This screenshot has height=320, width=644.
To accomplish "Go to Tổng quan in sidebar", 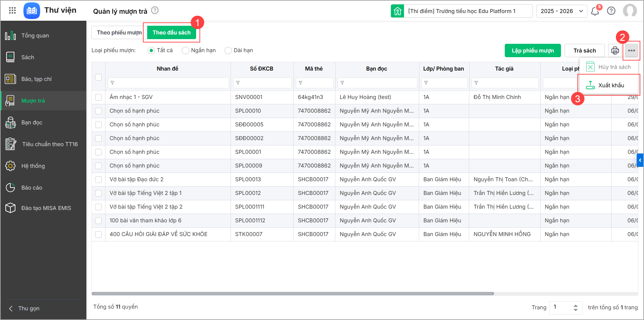I will click(x=44, y=35).
